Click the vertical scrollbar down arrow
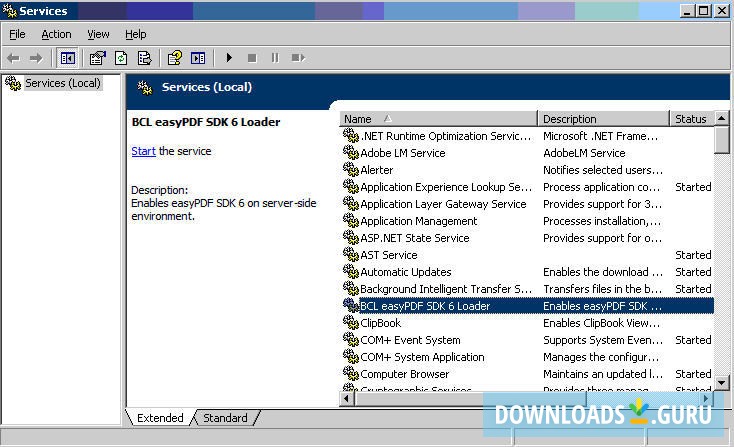The height and width of the screenshot is (447, 734). point(721,382)
